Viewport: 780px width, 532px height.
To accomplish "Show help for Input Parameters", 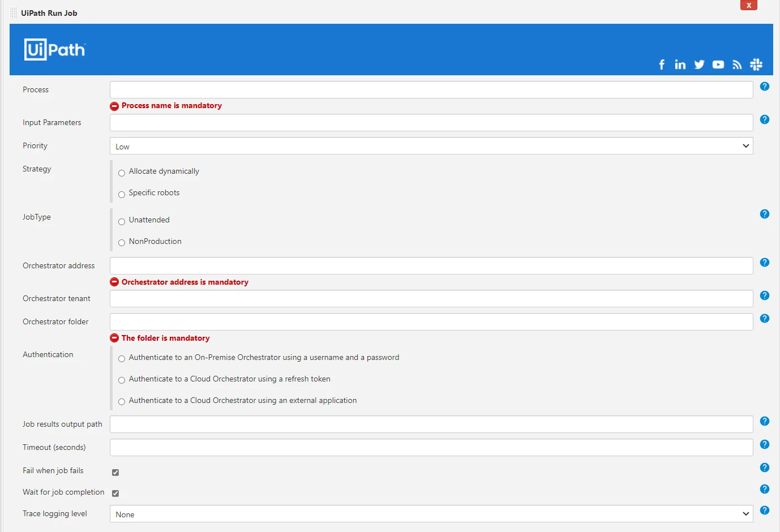I will (765, 119).
